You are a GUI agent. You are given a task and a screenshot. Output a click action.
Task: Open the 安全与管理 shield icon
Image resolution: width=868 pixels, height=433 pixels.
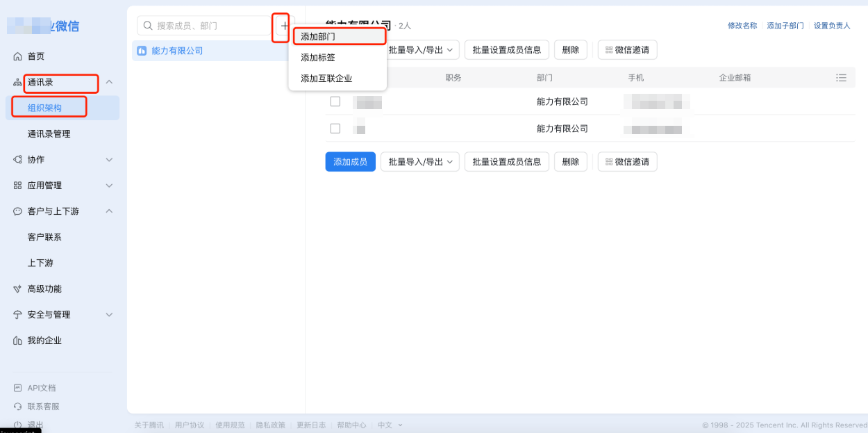[x=17, y=314]
